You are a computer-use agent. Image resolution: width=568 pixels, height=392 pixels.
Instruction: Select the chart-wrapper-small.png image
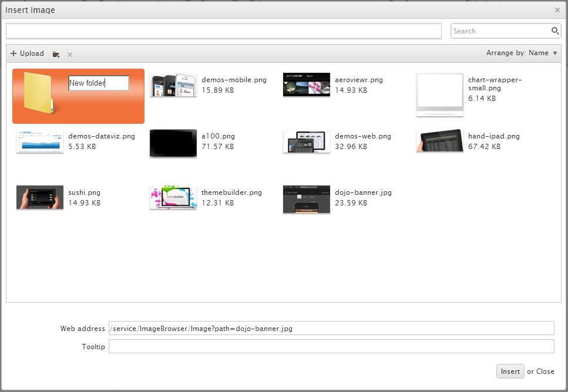pos(439,95)
